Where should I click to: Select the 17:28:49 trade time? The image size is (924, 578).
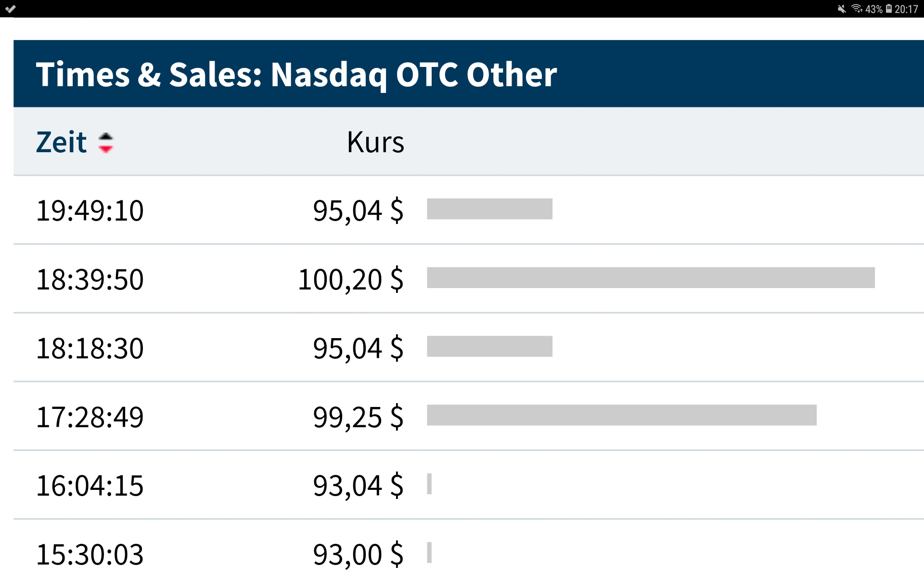click(90, 417)
